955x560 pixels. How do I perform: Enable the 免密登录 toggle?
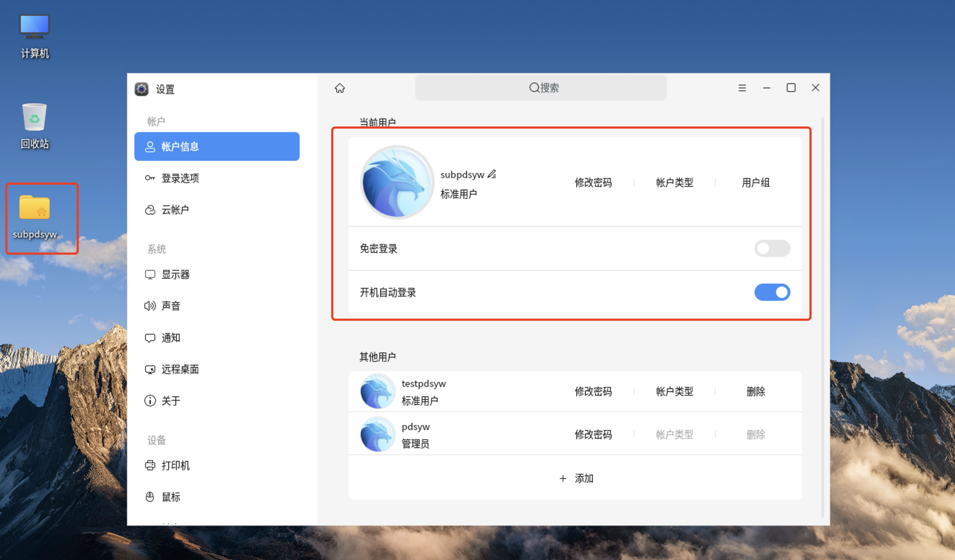772,248
